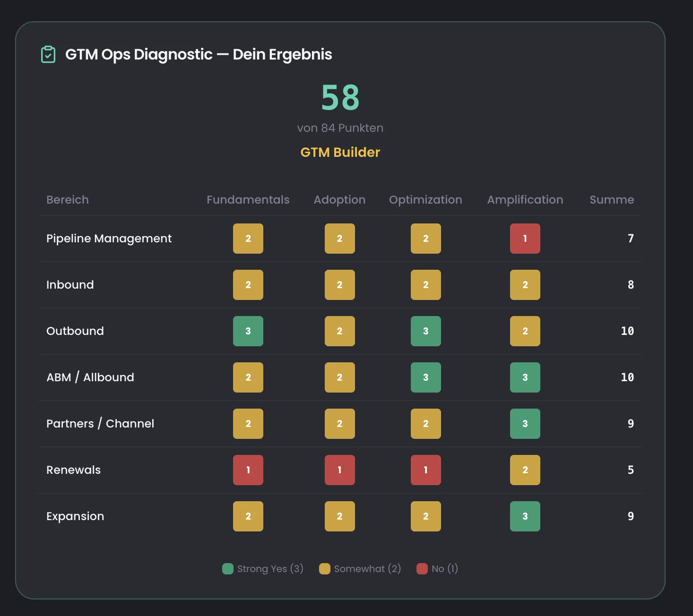
Task: Select the yellow Renewals Amplification tile
Action: 525,470
